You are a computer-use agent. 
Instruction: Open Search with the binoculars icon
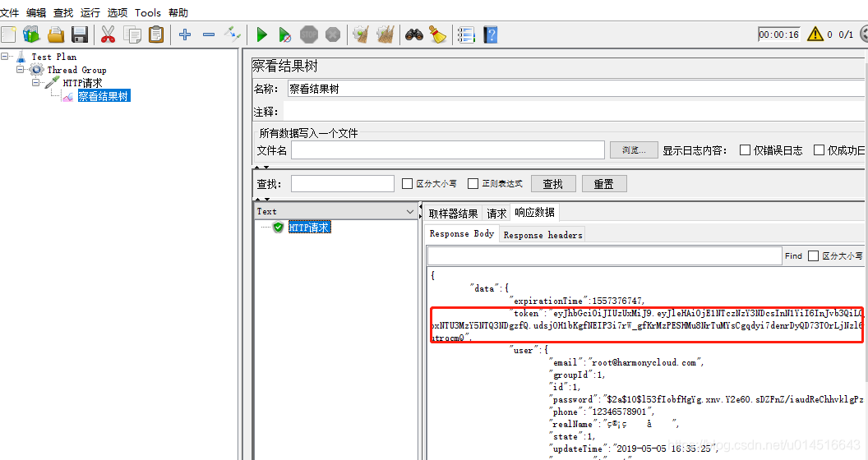414,34
